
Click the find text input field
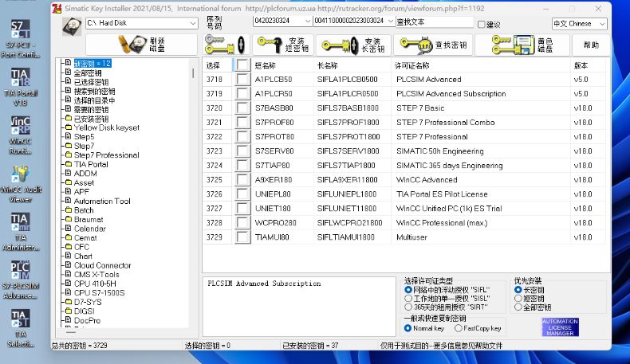435,22
